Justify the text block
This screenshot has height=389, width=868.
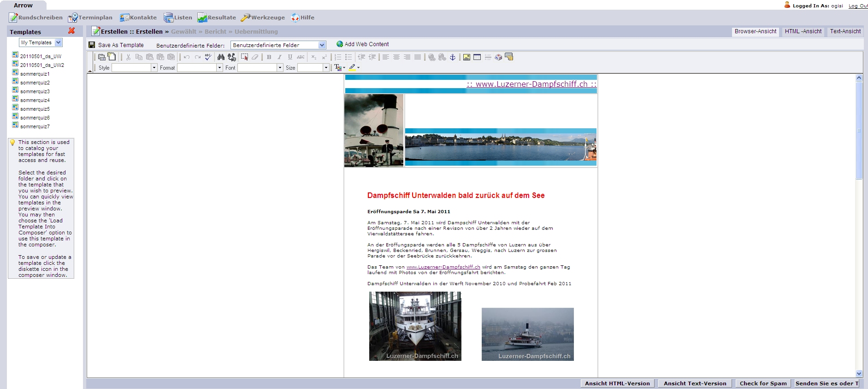tap(418, 57)
